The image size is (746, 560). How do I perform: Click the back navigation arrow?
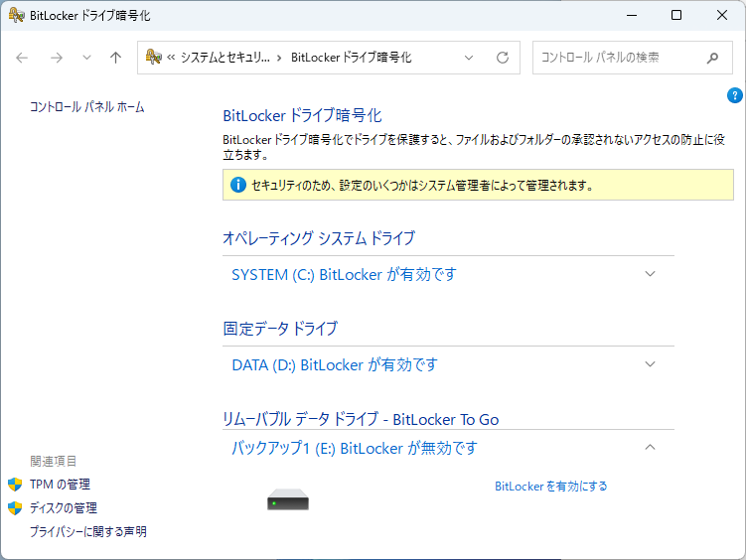23,58
